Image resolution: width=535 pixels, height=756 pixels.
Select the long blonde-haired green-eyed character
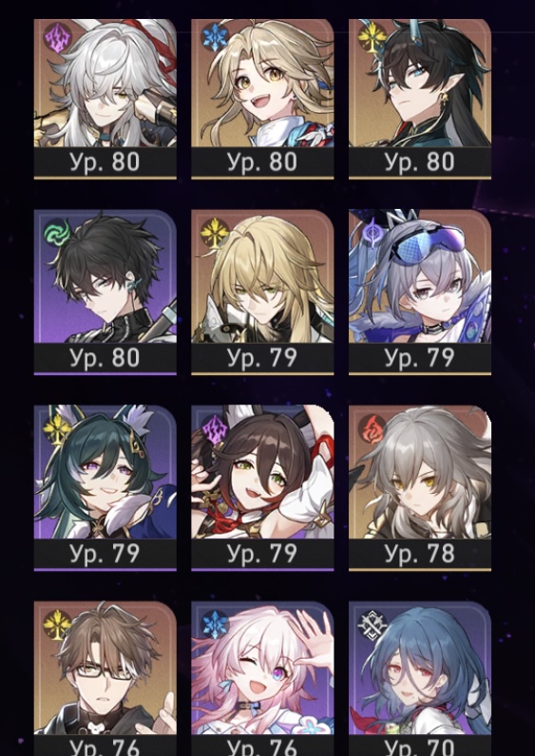point(262,276)
